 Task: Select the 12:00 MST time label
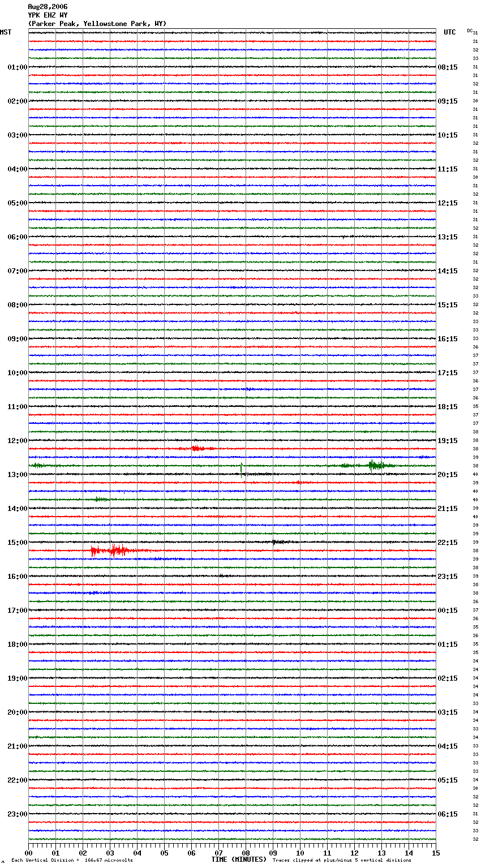(18, 441)
